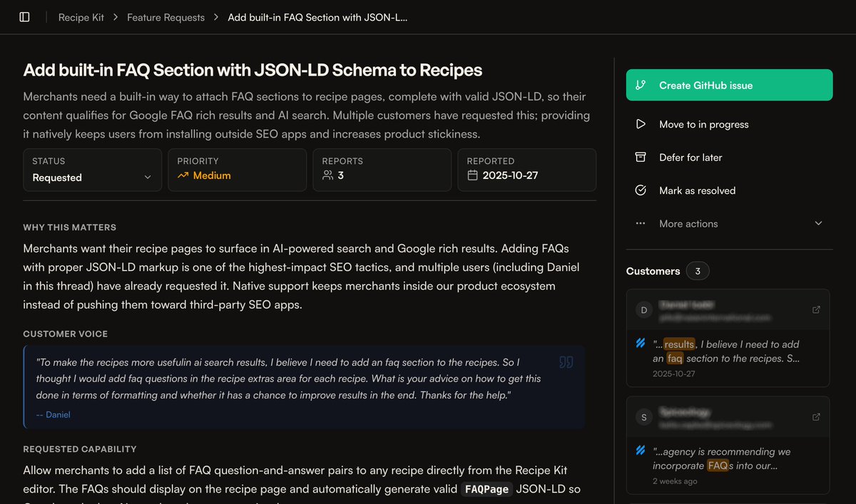Click the main feature request title
This screenshot has height=504, width=856.
253,70
